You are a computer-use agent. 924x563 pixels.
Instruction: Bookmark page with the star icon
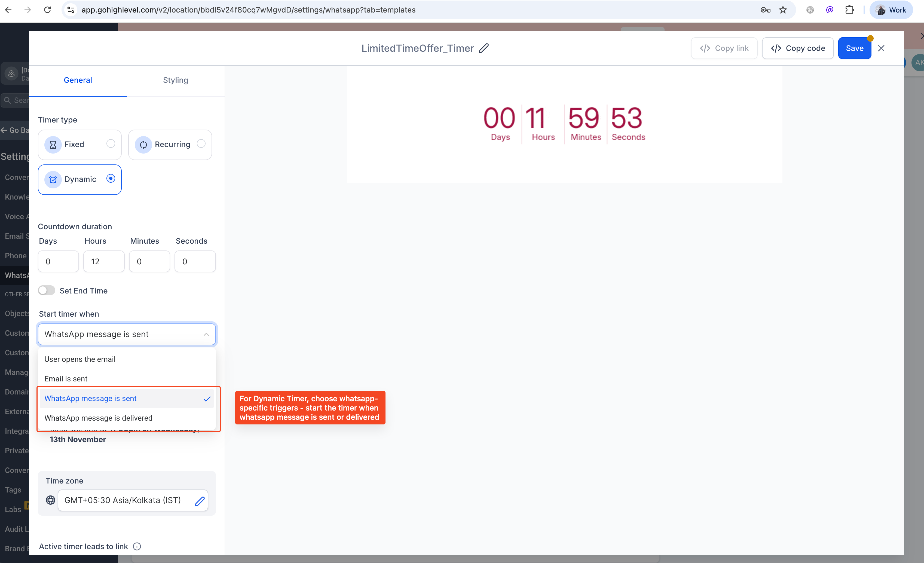pyautogui.click(x=783, y=10)
